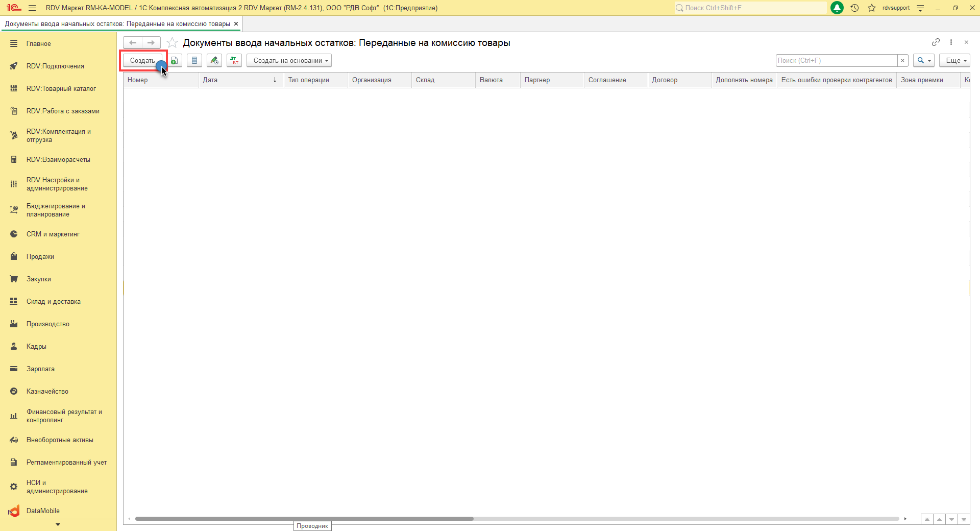Viewport: 980px width, 531px height.
Task: Click the Бюджетирование и планирование icon
Action: click(x=14, y=210)
